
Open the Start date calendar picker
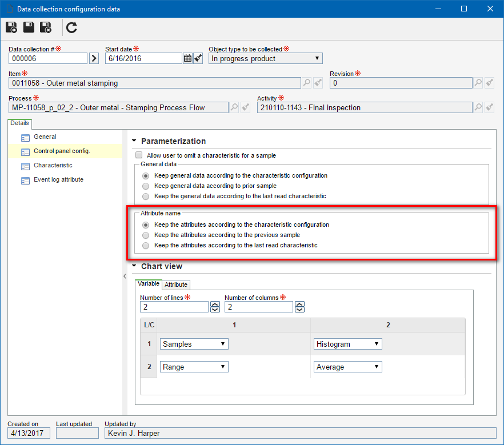[x=187, y=58]
